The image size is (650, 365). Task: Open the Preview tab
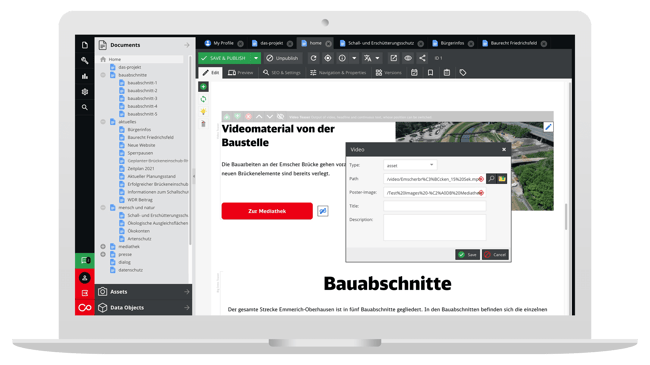click(240, 73)
